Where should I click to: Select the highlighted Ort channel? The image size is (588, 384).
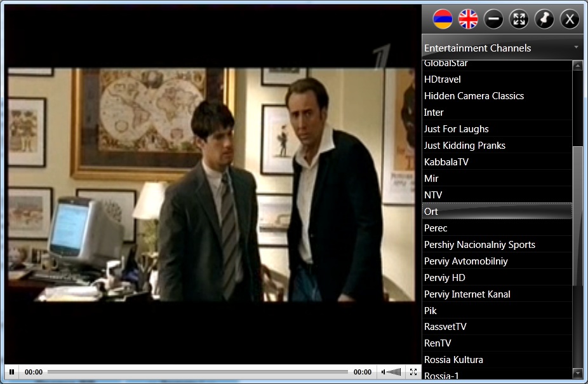(497, 211)
